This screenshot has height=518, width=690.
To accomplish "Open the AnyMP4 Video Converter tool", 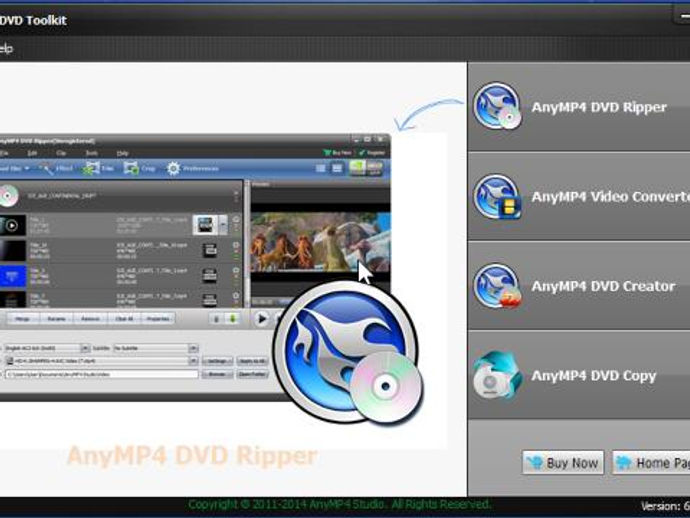I will click(579, 196).
